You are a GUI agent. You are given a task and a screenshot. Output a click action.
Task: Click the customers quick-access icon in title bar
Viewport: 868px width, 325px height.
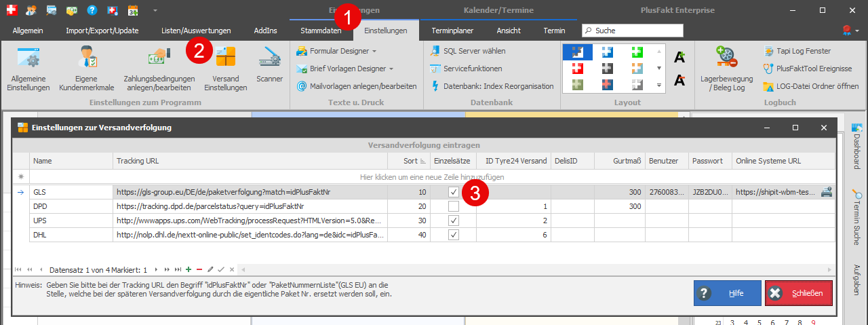(x=31, y=11)
